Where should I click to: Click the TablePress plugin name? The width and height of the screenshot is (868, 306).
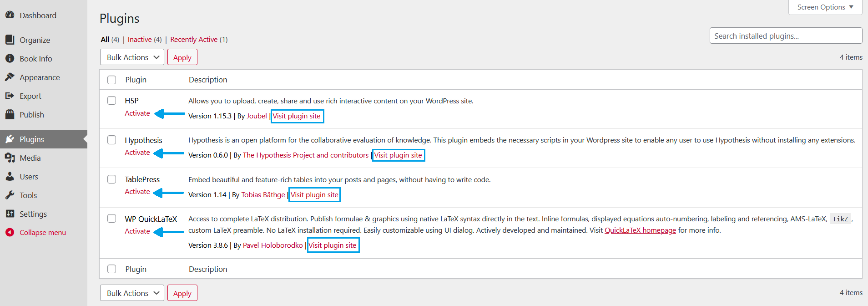pos(142,179)
